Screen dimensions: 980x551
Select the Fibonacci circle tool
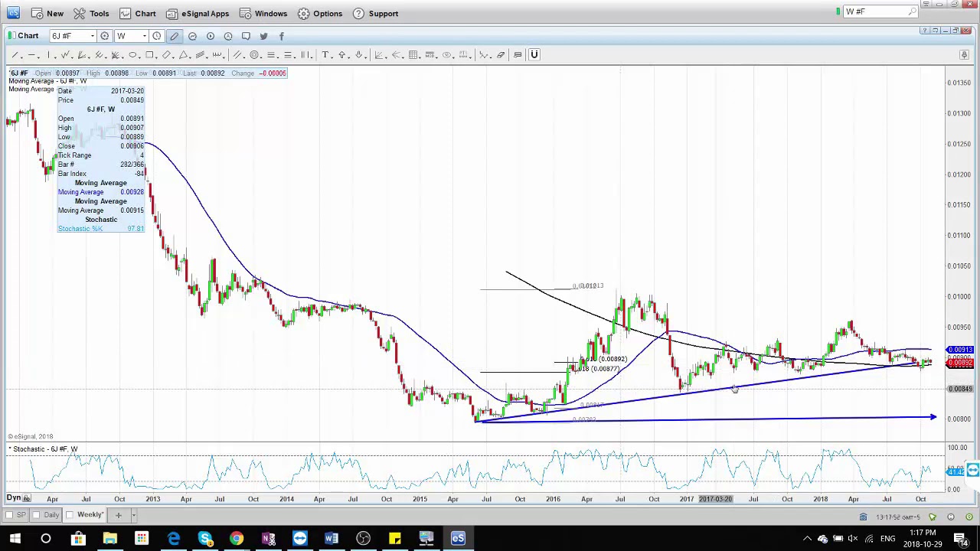coord(254,55)
